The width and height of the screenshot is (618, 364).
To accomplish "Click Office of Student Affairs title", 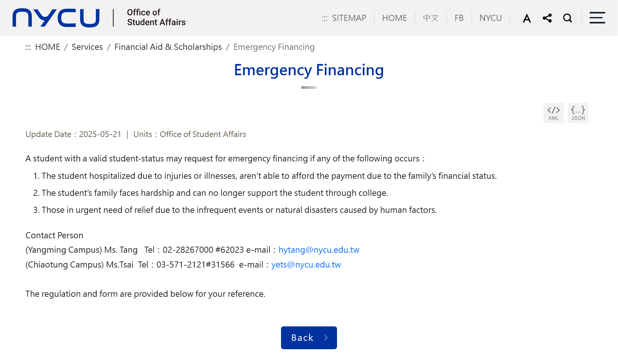I will pos(156,17).
